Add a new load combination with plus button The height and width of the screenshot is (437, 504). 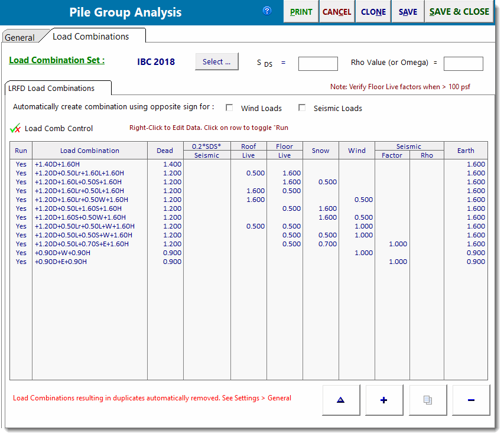[x=384, y=400]
